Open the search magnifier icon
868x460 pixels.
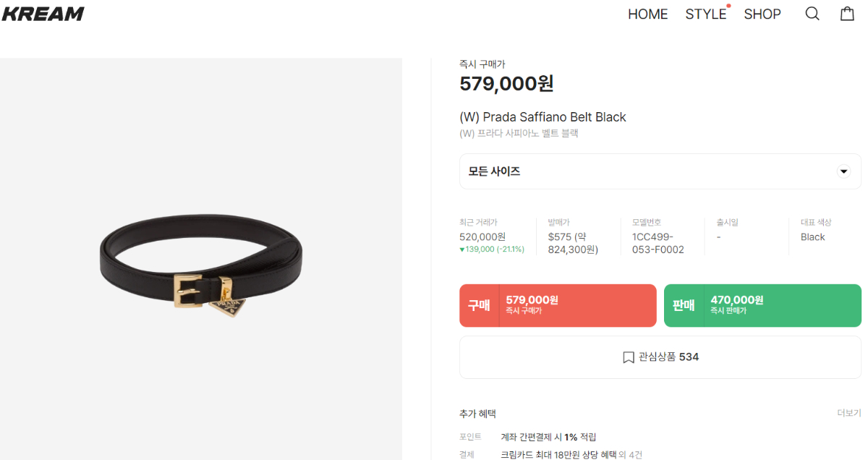pos(812,14)
